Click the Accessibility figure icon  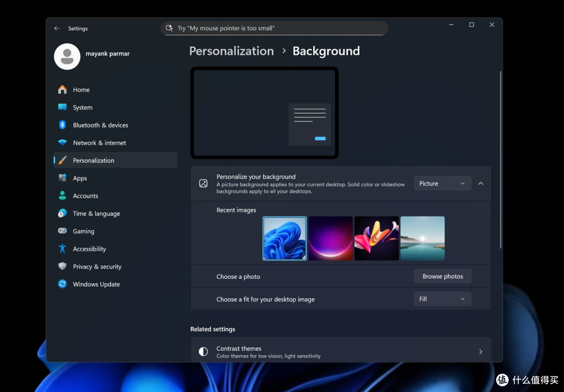(63, 248)
